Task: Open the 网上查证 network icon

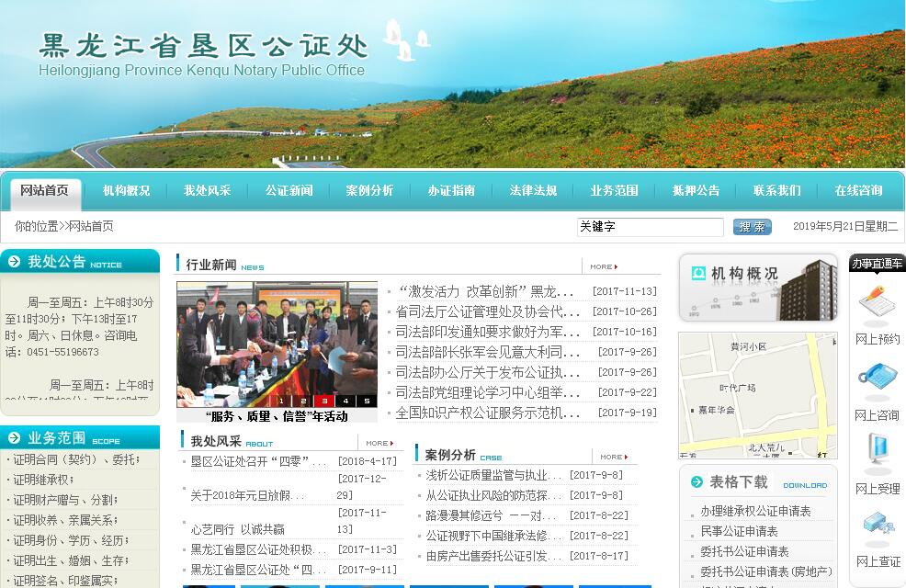Action: tap(877, 526)
